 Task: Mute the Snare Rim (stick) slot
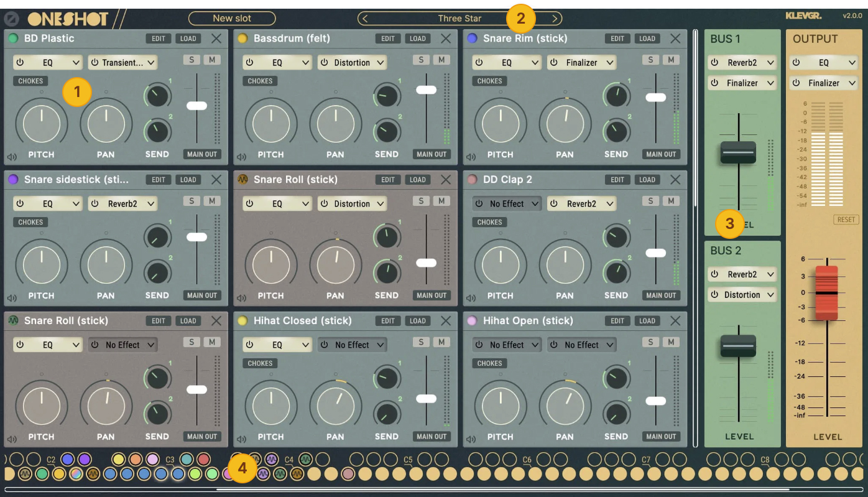pos(670,60)
